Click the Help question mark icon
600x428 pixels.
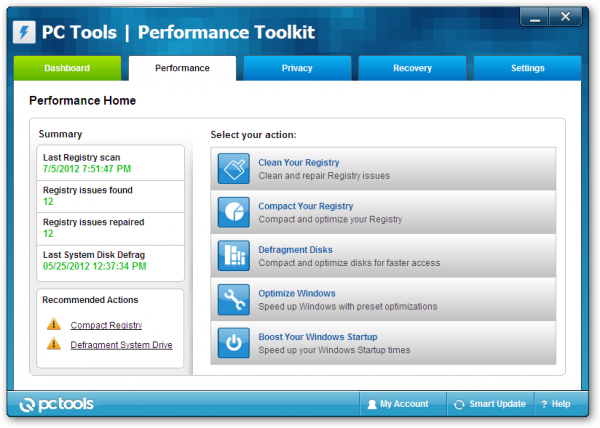(544, 404)
